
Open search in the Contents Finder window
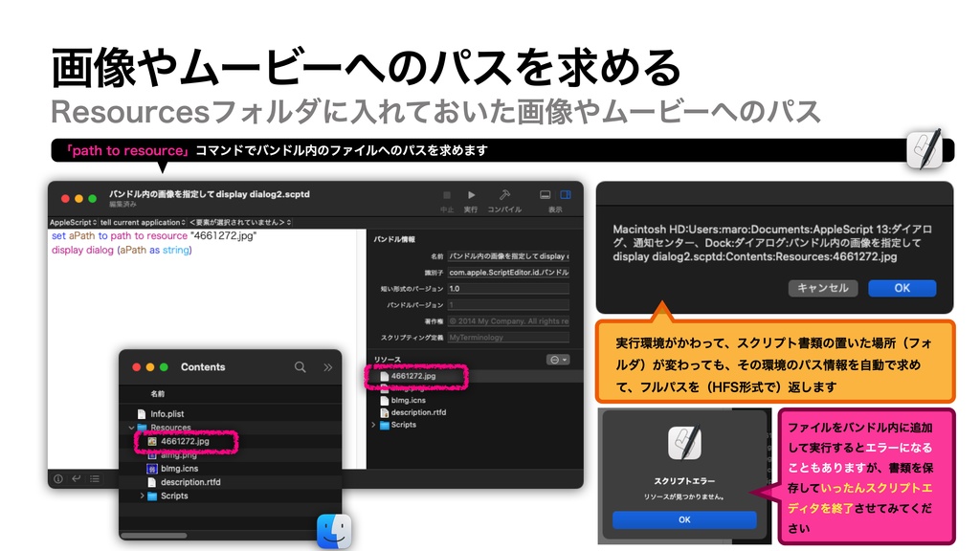[301, 367]
